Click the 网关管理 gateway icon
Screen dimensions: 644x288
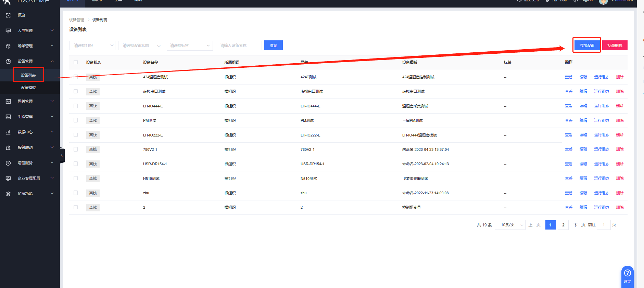8,102
